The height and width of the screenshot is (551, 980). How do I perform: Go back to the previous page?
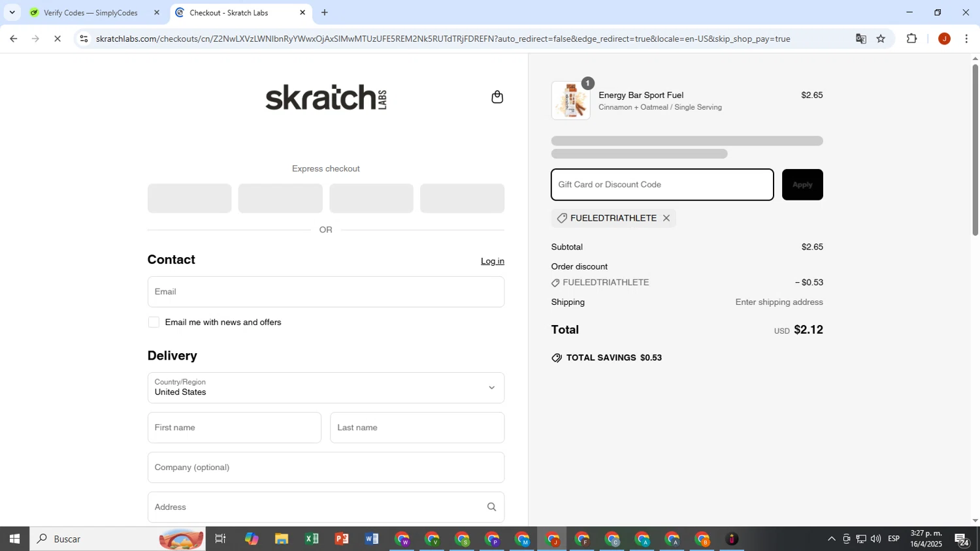coord(13,39)
